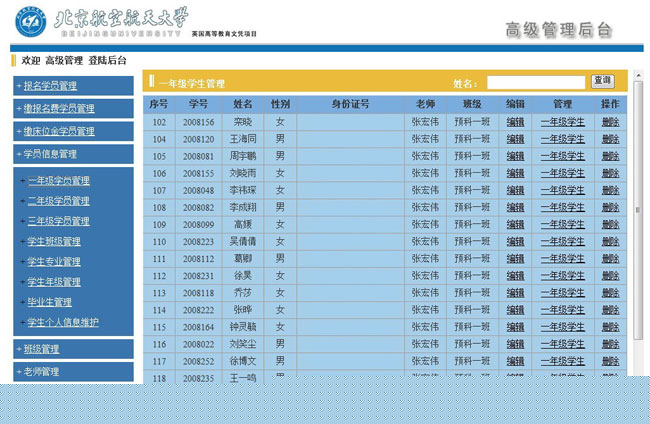The height and width of the screenshot is (424, 650).
Task: Click the 姓名 search input field
Action: 535,82
